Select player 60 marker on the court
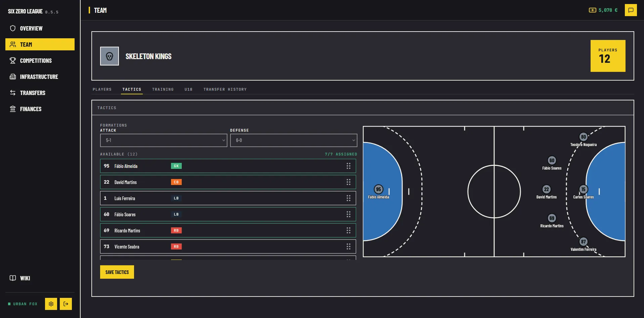 (552, 160)
